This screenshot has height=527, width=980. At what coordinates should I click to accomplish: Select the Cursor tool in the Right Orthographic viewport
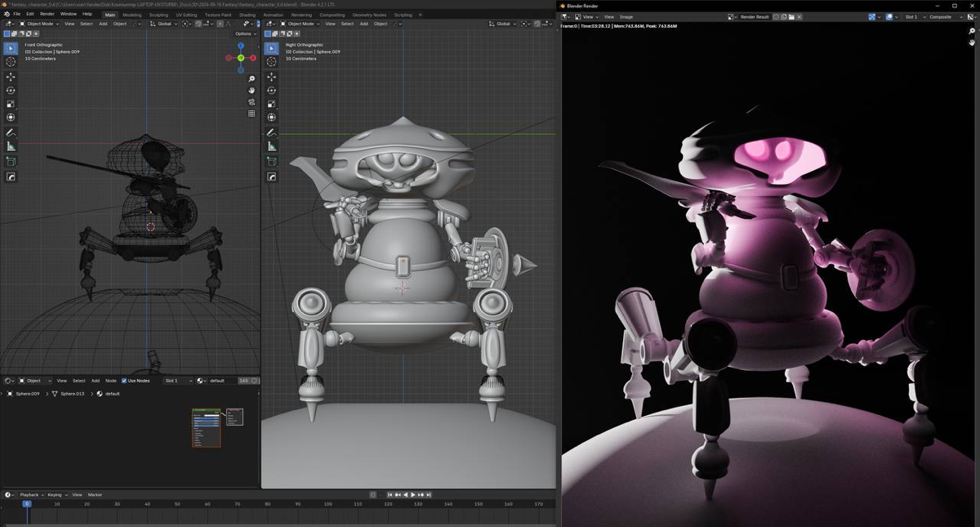(270, 62)
